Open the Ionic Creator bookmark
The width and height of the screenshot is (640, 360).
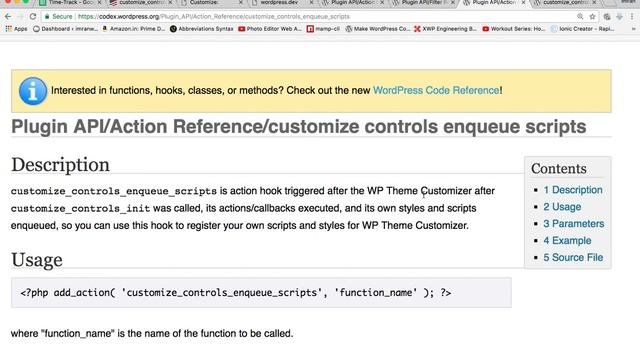[582, 29]
